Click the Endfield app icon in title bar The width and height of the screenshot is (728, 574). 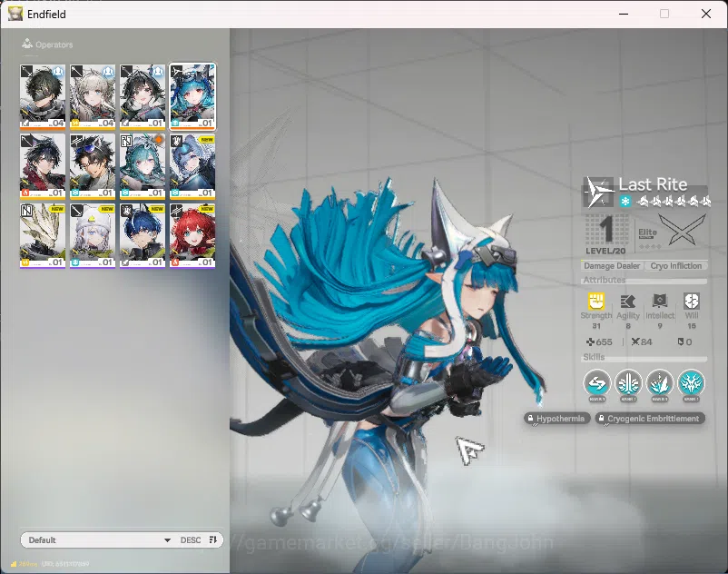tap(15, 14)
